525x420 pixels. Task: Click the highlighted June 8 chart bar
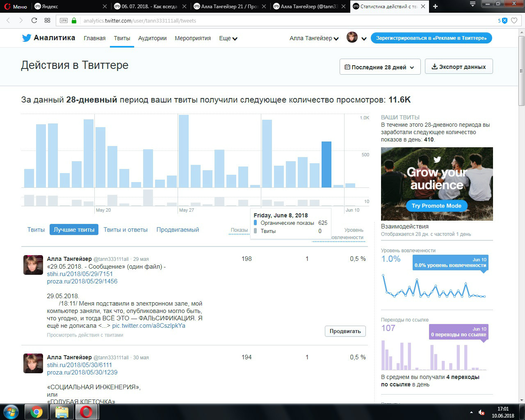(326, 164)
